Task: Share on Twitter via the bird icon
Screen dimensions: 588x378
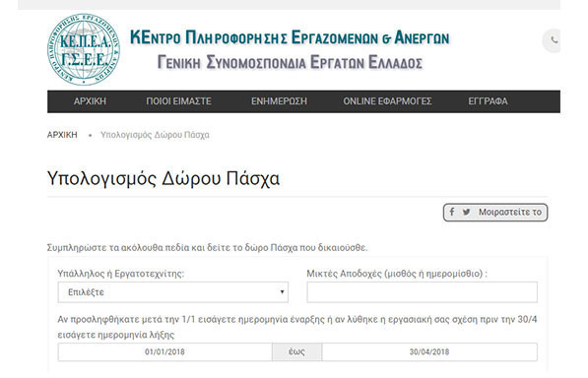Action: (x=466, y=212)
